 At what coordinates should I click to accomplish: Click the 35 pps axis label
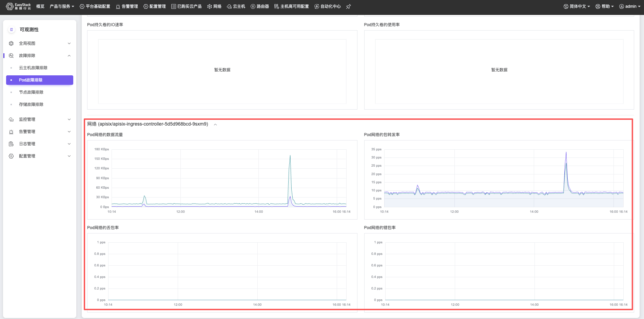376,149
